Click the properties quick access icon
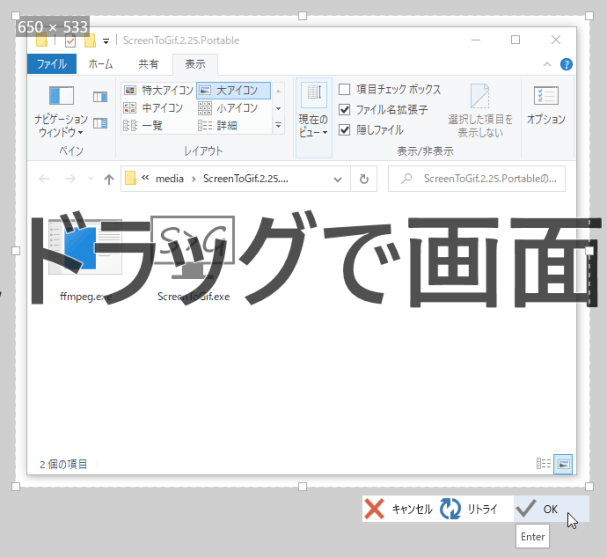 (70, 40)
